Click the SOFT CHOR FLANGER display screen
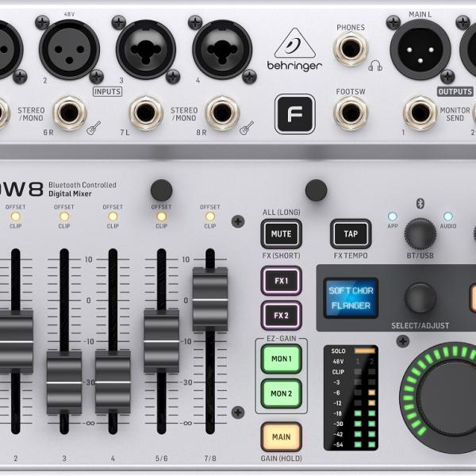The height and width of the screenshot is (476, 476). point(351,297)
